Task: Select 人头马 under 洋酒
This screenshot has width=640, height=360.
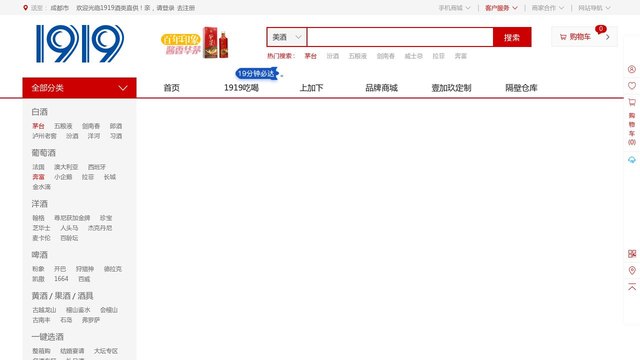Action: tap(69, 228)
